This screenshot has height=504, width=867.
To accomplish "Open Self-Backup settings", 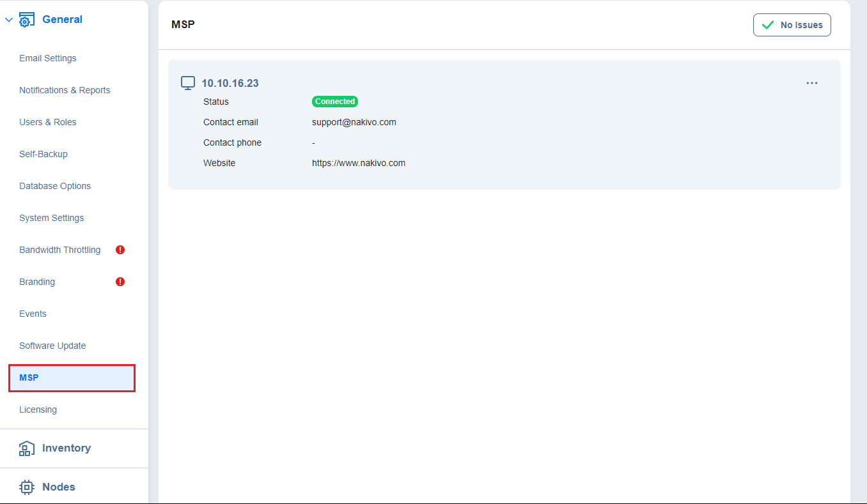I will tap(43, 154).
